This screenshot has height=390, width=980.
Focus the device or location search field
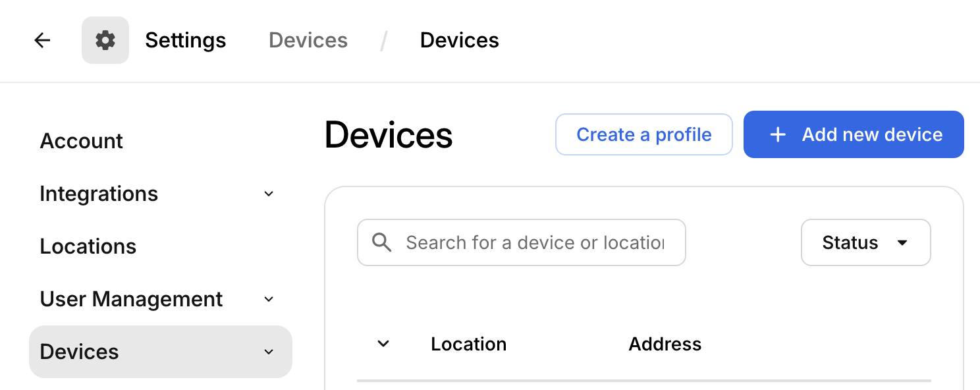coord(522,242)
